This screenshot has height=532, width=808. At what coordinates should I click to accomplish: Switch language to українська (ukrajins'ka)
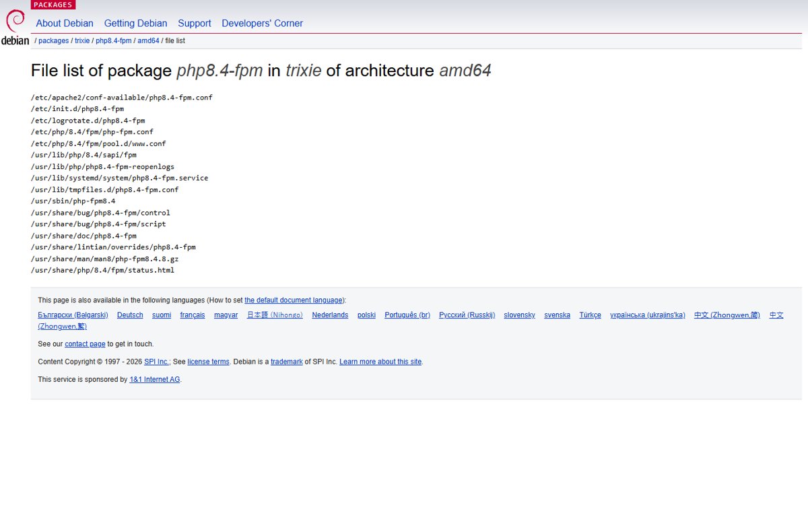[647, 315]
